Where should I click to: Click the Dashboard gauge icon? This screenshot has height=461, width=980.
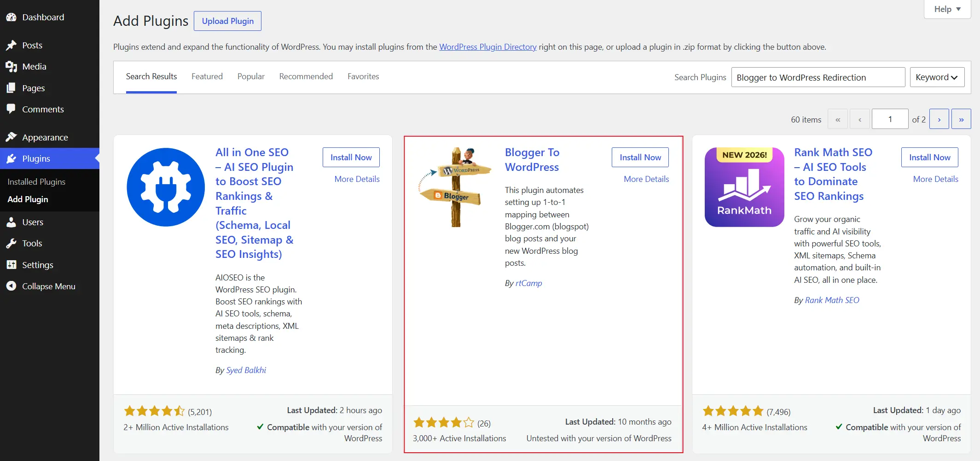click(x=12, y=17)
